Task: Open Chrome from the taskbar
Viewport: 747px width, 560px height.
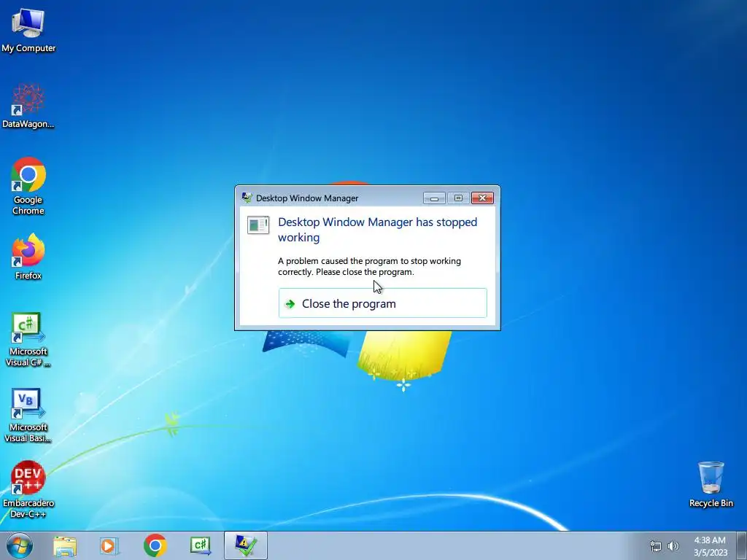Action: [155, 546]
